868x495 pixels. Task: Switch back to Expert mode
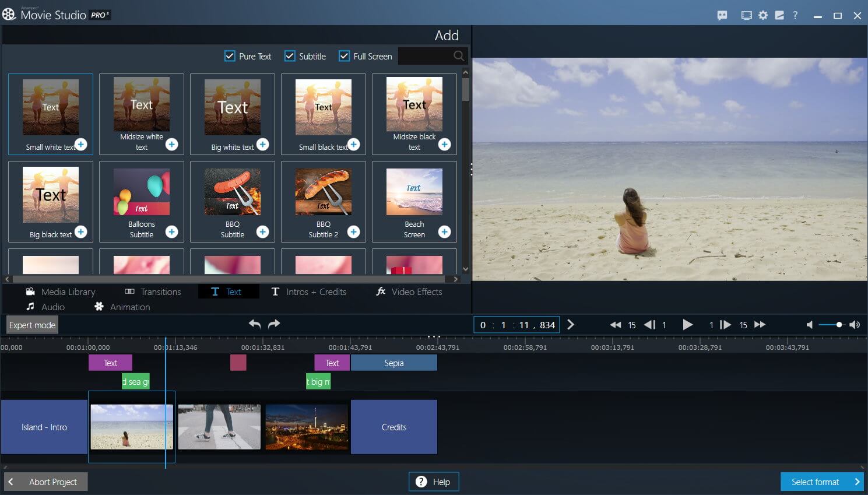tap(31, 325)
